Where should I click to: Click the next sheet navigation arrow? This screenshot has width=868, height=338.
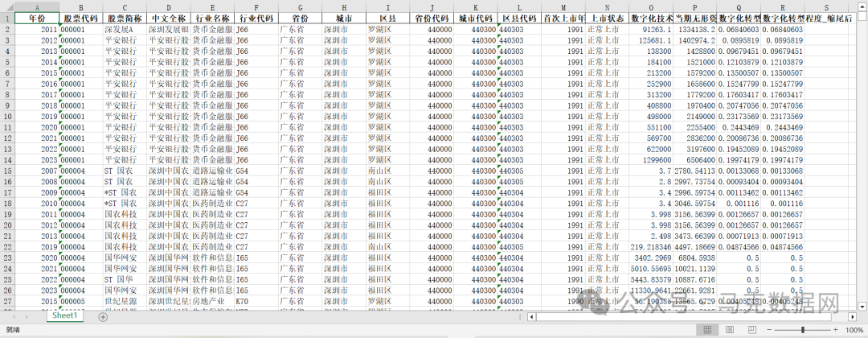26,317
